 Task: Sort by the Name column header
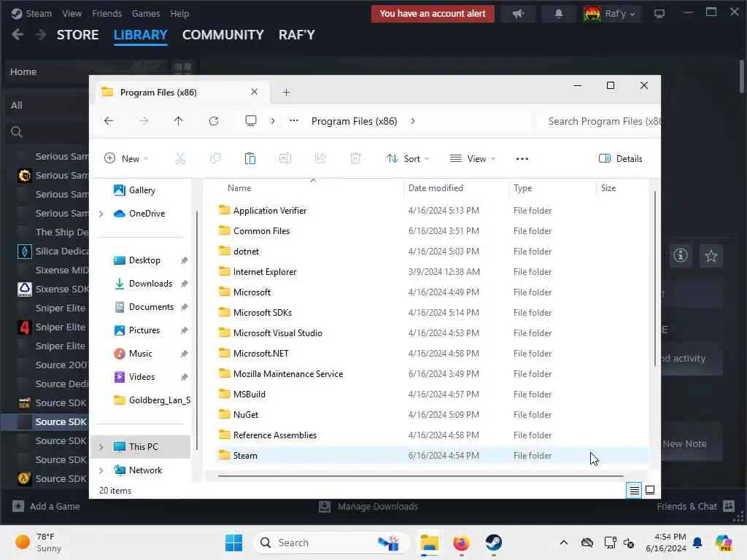(x=239, y=188)
